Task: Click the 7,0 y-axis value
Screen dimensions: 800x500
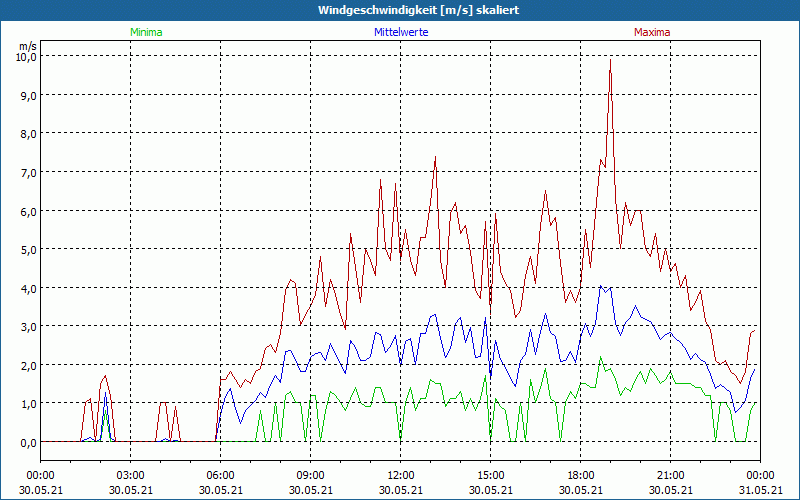Action: pos(29,172)
